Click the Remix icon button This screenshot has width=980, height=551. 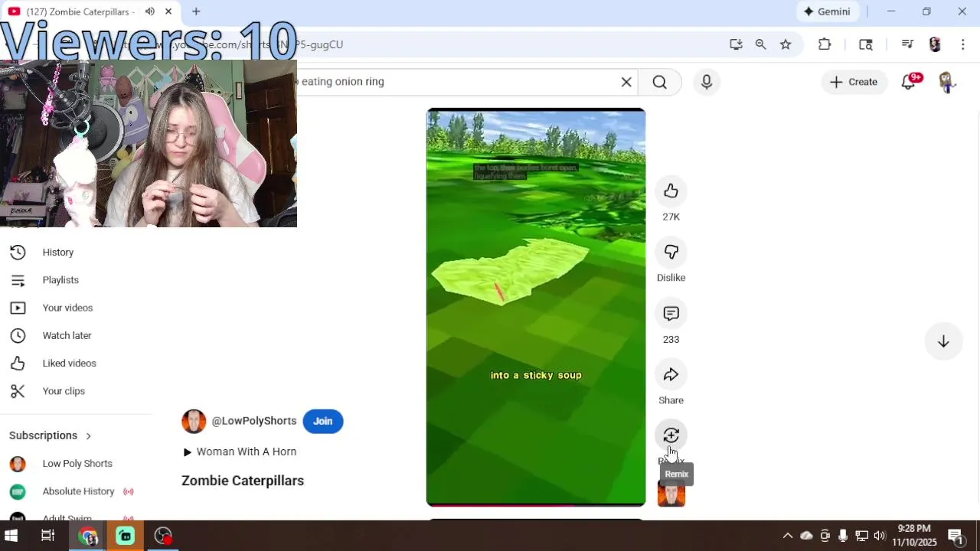(x=671, y=435)
